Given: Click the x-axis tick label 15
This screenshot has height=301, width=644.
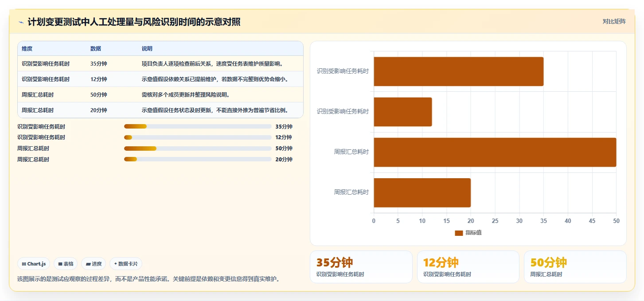Looking at the screenshot, I should [446, 221].
